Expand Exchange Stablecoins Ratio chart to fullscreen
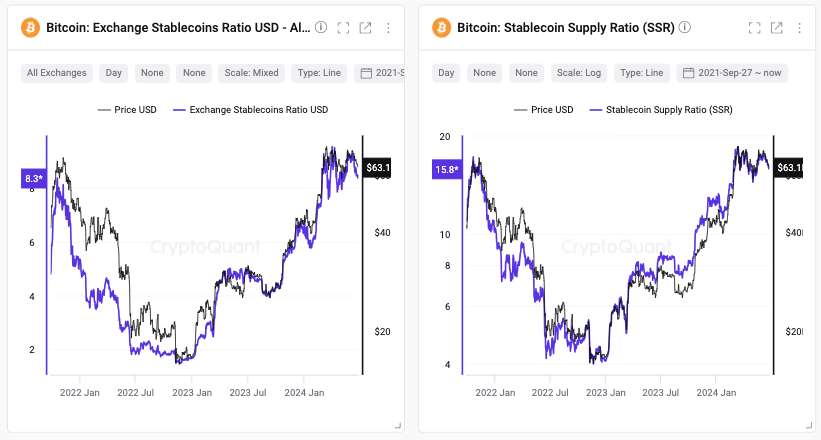Screen dimensions: 821x440 tap(343, 28)
